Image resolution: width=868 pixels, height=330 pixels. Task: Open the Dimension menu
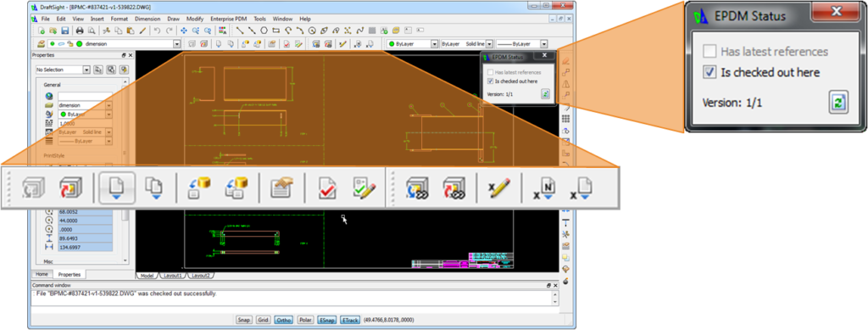[147, 19]
